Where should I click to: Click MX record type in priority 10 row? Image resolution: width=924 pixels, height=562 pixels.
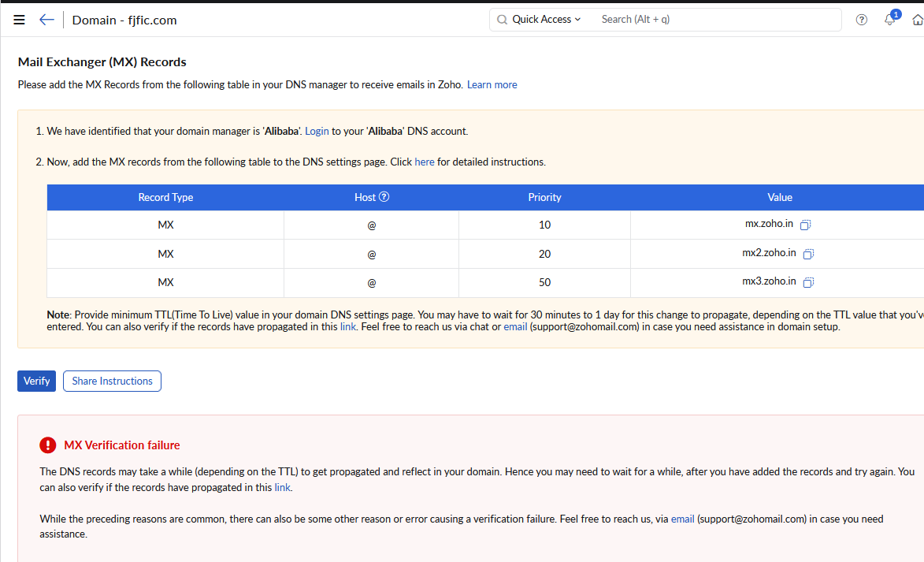[165, 225]
